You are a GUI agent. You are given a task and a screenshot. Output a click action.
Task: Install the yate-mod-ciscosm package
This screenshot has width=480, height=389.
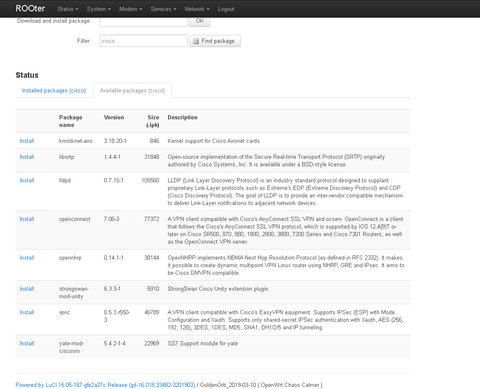[x=27, y=343]
